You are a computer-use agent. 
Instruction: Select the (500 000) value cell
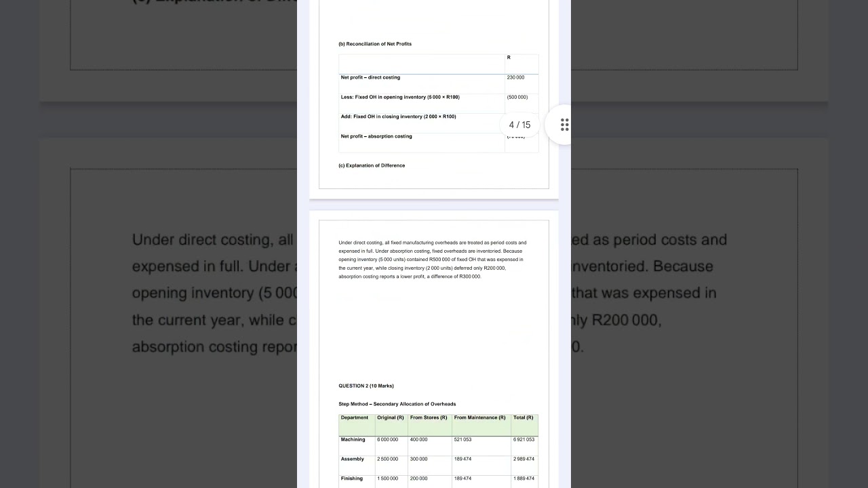(x=517, y=97)
